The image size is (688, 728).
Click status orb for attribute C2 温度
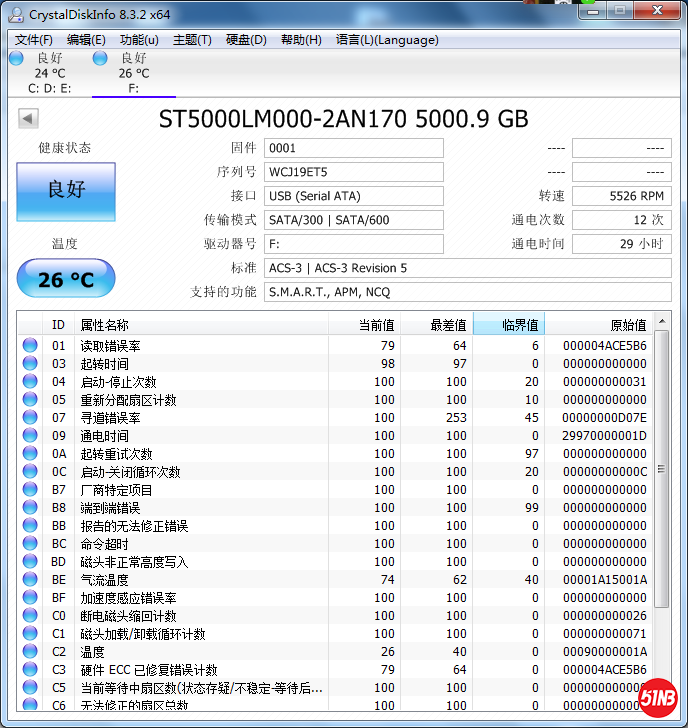(x=30, y=652)
